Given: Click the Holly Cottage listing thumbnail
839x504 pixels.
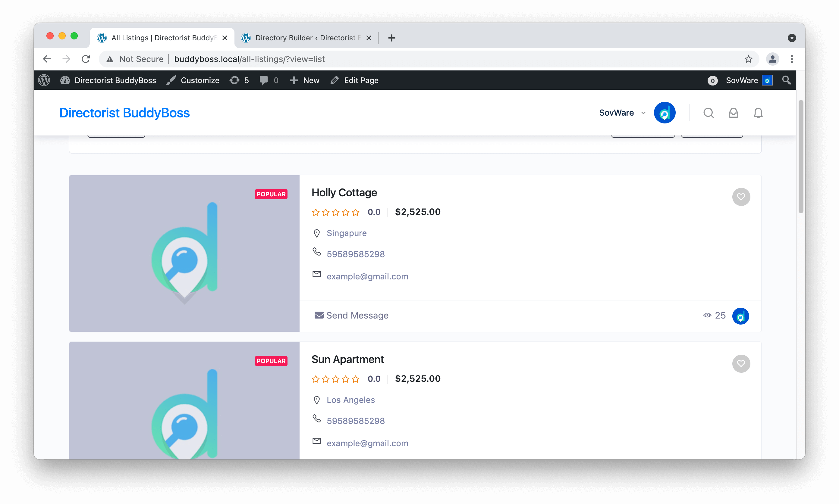Looking at the screenshot, I should tap(184, 254).
